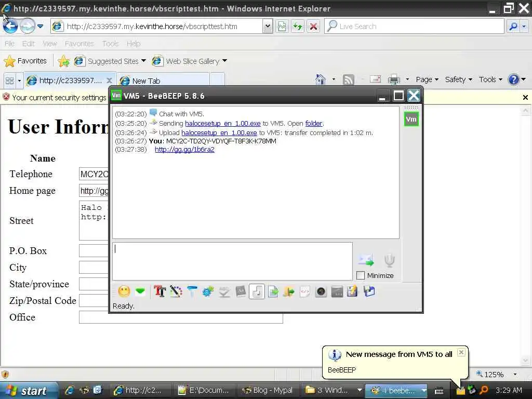The image size is (532, 399).
Task: Click the Favorites button in IE
Action: click(x=25, y=61)
